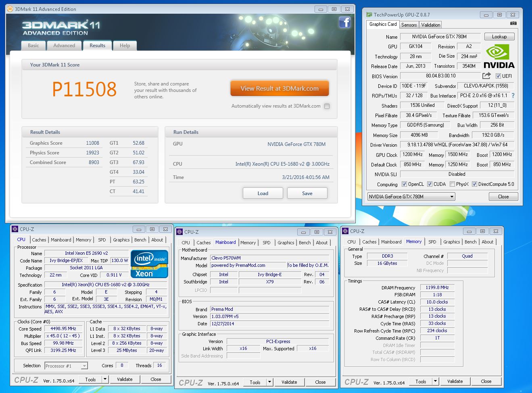The image size is (532, 393).
Task: Open Tools dropdown arrow in CPU-Z CPU window
Action: pos(105,379)
